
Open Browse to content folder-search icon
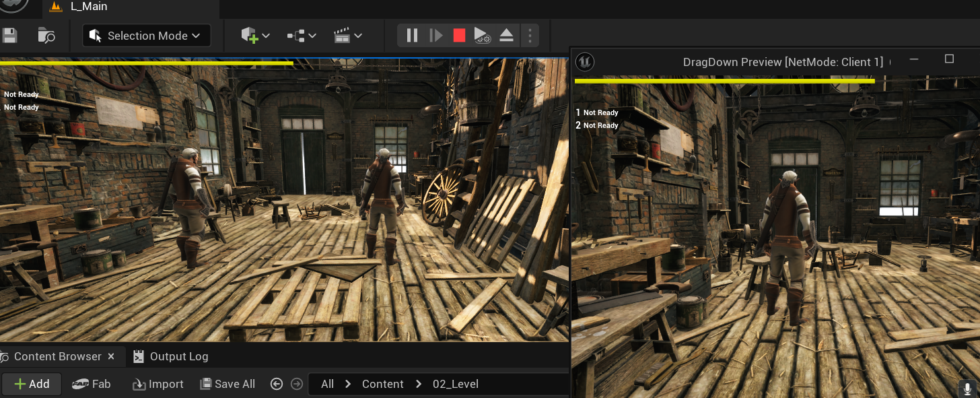46,36
